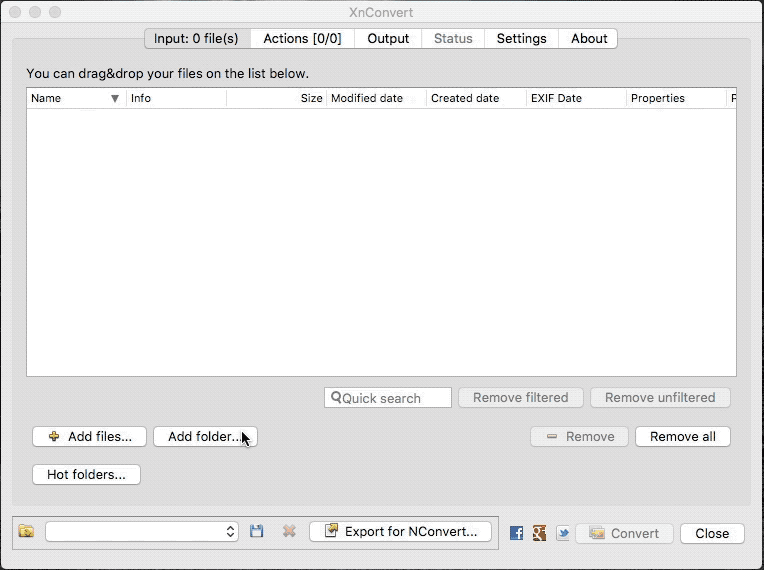Screen dimensions: 764x570
Task: Focus the Quick search field
Action: coord(388,398)
